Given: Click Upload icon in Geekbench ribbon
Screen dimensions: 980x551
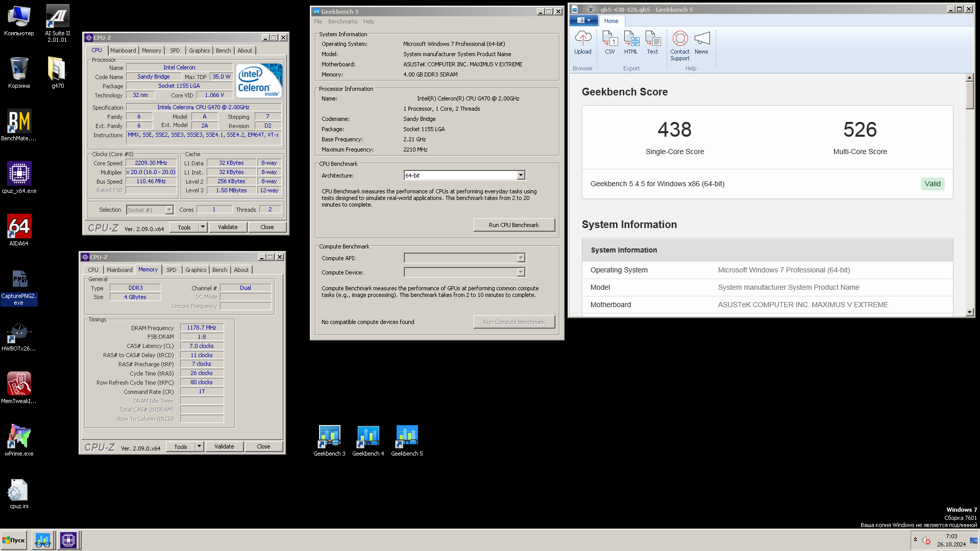Looking at the screenshot, I should [x=582, y=42].
